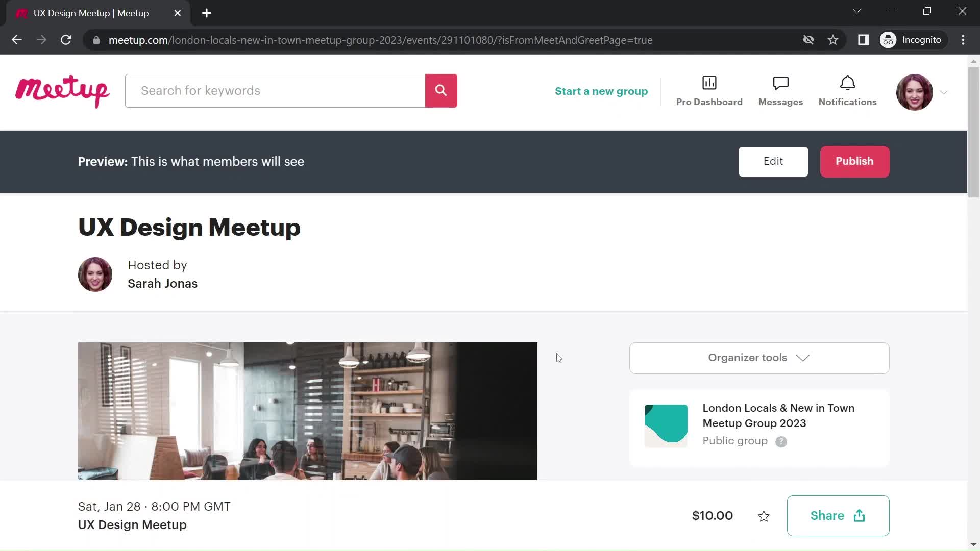Click the user profile avatar icon
This screenshot has height=551, width=980.
[x=915, y=91]
